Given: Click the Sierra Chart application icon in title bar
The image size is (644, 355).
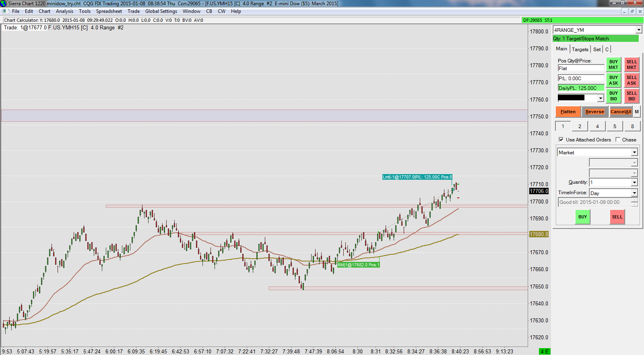Looking at the screenshot, I should (4, 3).
